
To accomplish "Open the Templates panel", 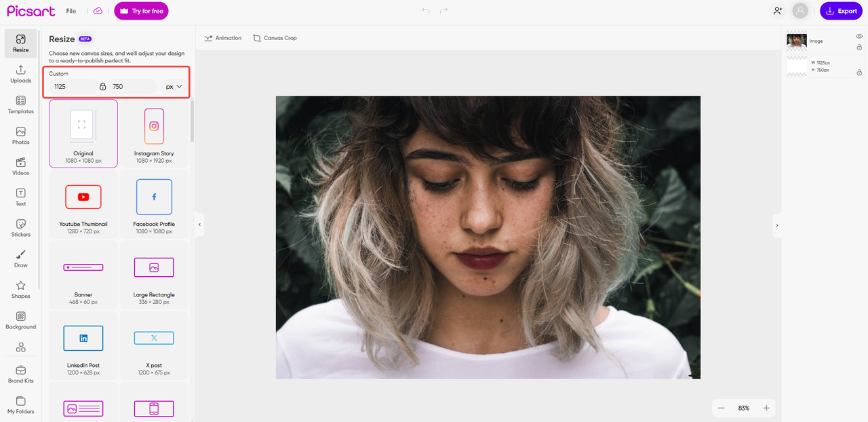I will [x=20, y=105].
